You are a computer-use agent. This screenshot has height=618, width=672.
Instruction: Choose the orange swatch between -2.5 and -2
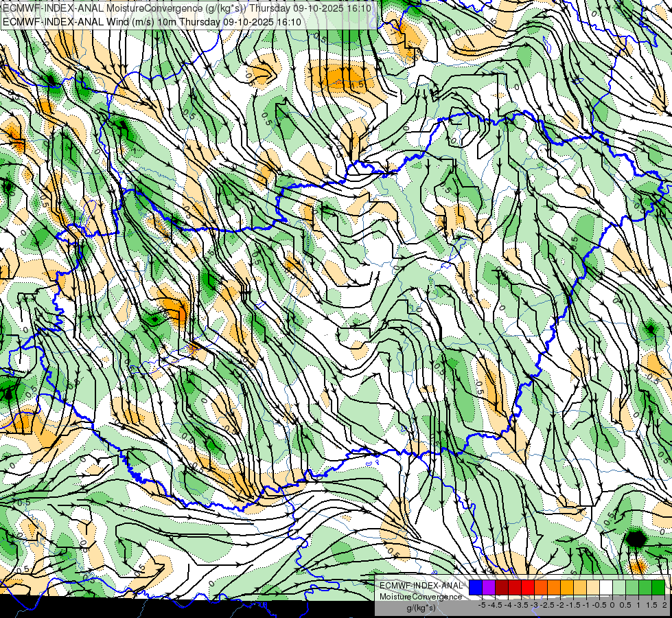click(554, 587)
